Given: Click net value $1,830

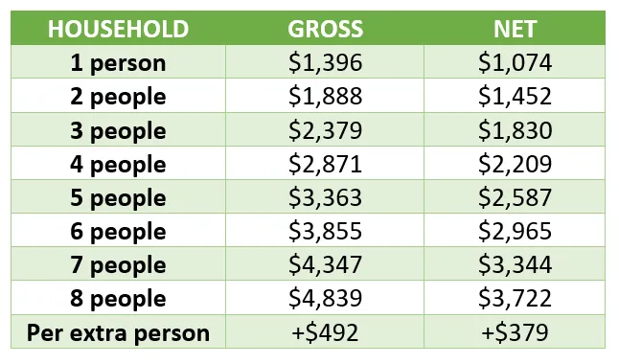Looking at the screenshot, I should pyautogui.click(x=515, y=130).
